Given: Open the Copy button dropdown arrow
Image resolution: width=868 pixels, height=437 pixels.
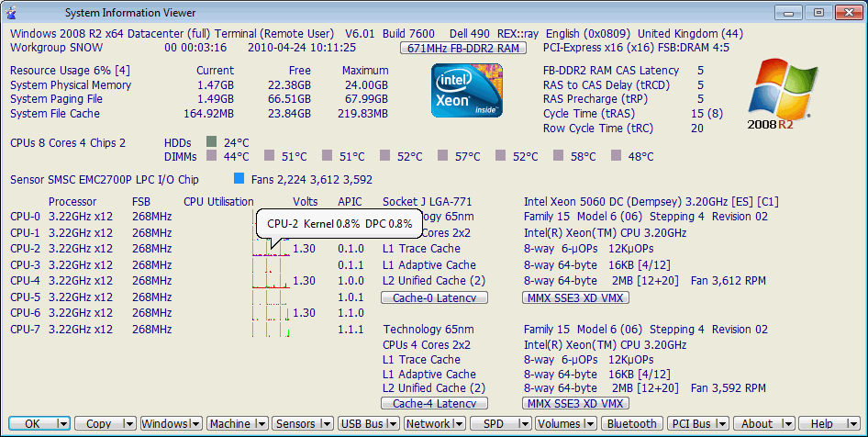Looking at the screenshot, I should point(128,424).
